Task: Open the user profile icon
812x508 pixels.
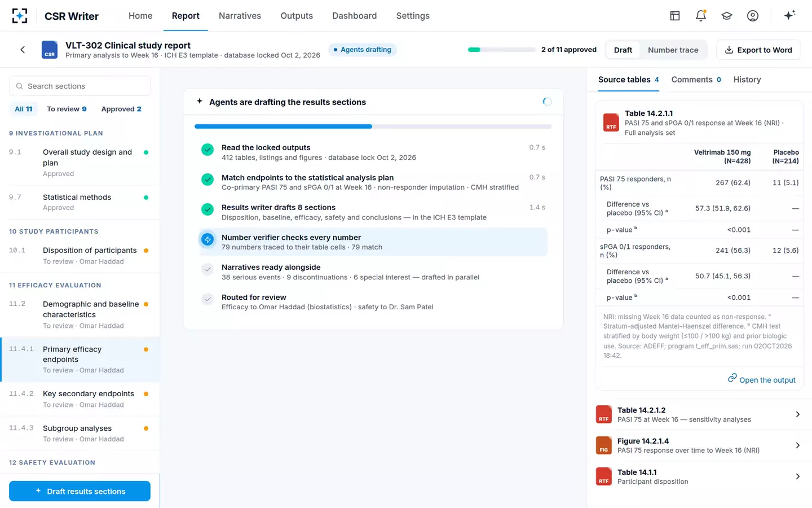Action: 753,16
